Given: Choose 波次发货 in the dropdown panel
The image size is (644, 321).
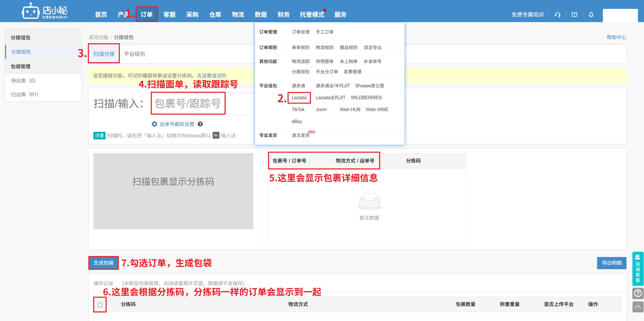Looking at the screenshot, I should (x=300, y=135).
